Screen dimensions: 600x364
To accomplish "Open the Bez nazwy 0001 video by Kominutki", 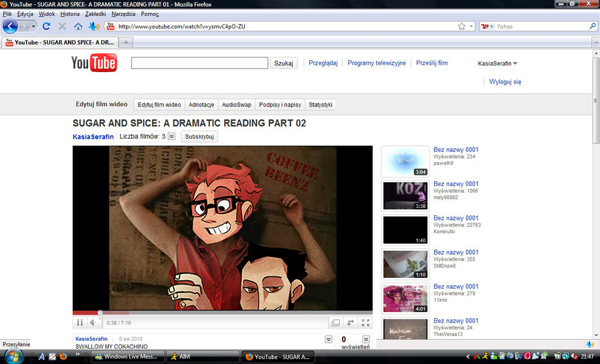I will 456,218.
